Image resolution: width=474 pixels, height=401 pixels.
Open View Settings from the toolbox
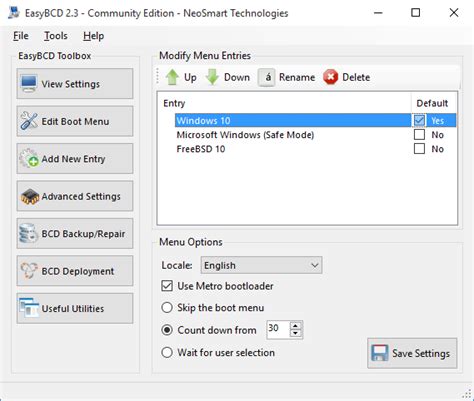[75, 84]
